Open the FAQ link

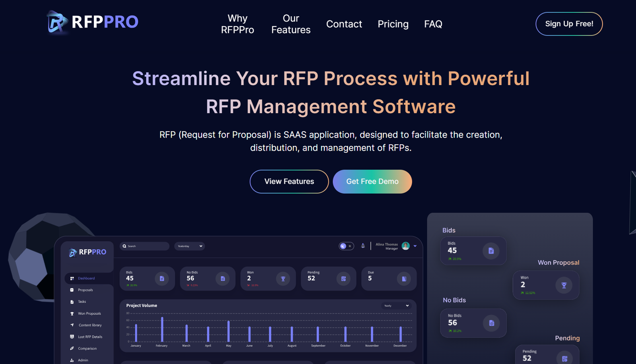pyautogui.click(x=433, y=24)
